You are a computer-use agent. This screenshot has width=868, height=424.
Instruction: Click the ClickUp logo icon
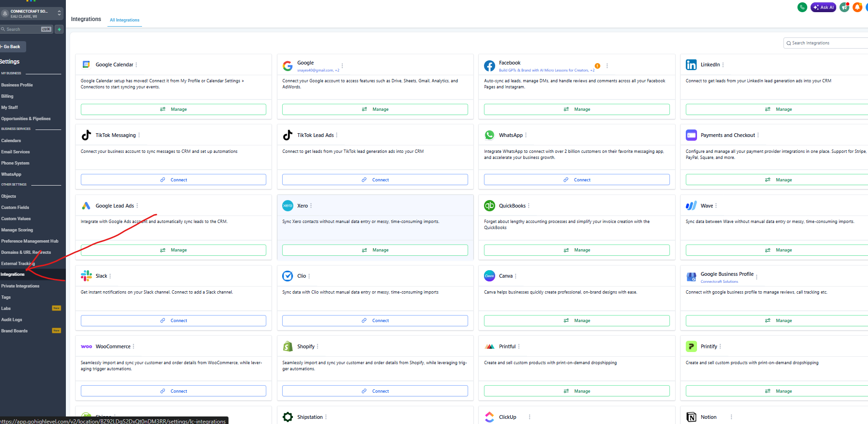point(490,417)
